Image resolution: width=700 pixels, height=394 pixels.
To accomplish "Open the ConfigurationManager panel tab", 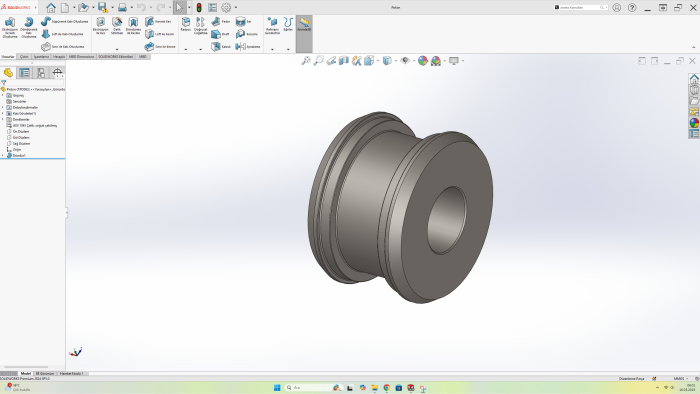I will click(41, 73).
